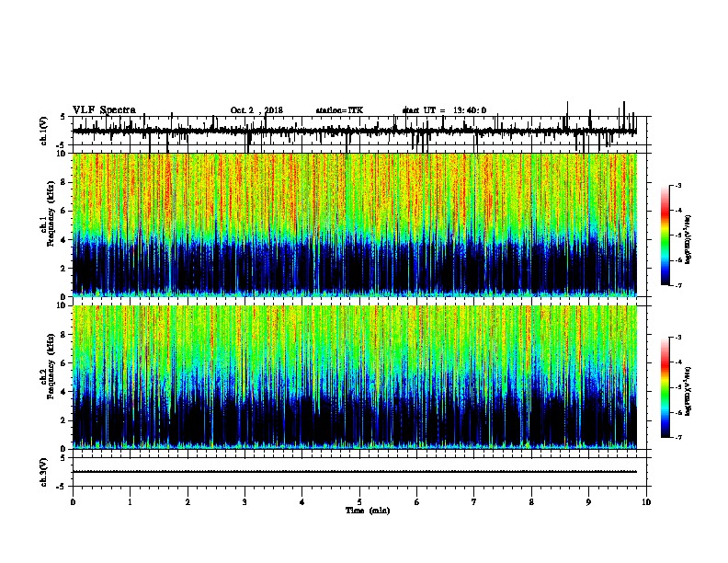Select the date label "Oct. 2 , 2018"

256,110
